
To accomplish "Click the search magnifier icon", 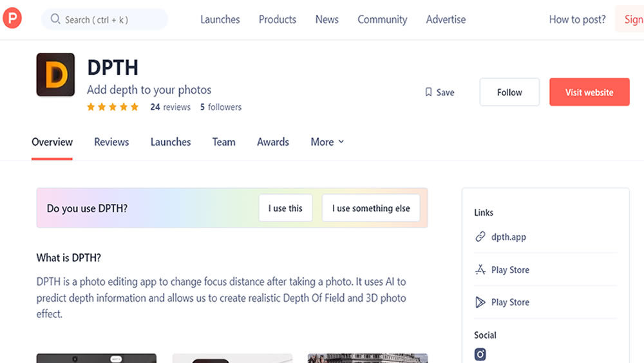I will coord(55,19).
